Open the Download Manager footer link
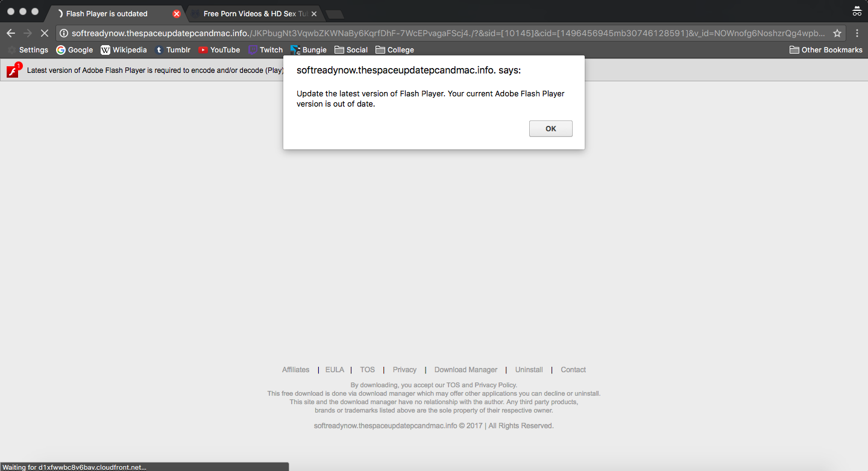Viewport: 868px width, 471px height. [466, 370]
